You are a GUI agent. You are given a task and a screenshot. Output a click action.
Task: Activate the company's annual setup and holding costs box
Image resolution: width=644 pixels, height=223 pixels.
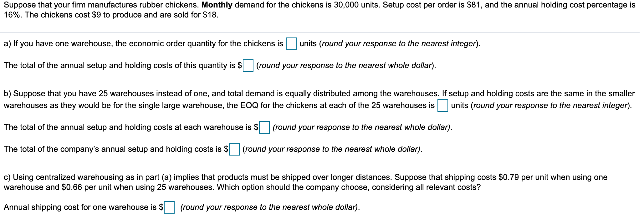[234, 149]
